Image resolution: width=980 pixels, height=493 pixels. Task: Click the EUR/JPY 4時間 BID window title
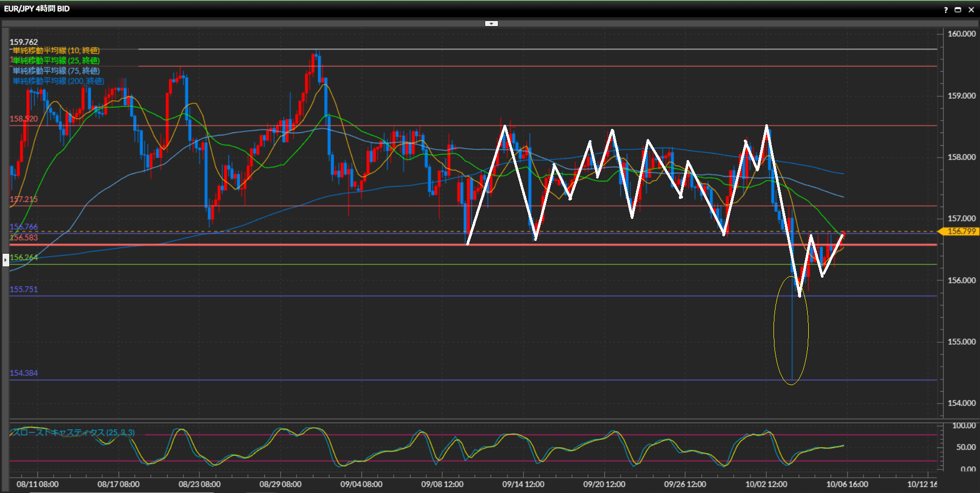click(37, 9)
